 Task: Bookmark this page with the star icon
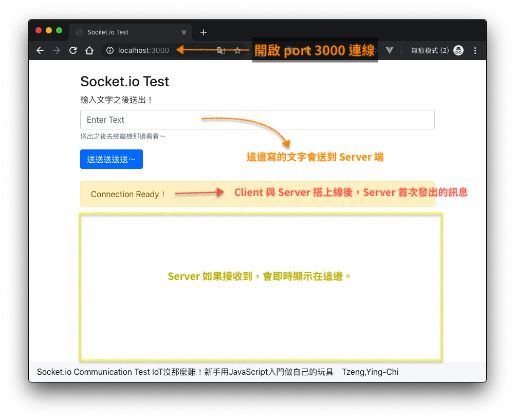237,50
